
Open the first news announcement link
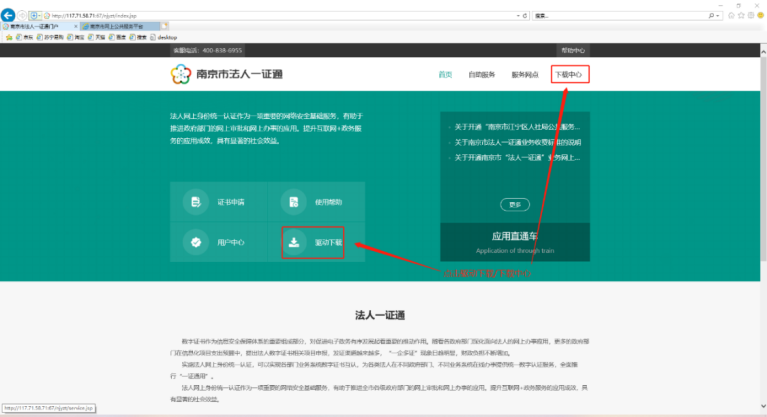pyautogui.click(x=516, y=127)
